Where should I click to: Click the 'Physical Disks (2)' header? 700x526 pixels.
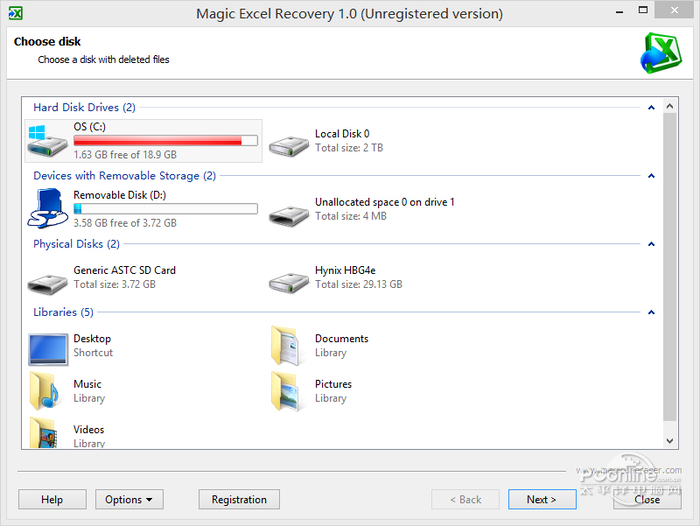tap(76, 244)
